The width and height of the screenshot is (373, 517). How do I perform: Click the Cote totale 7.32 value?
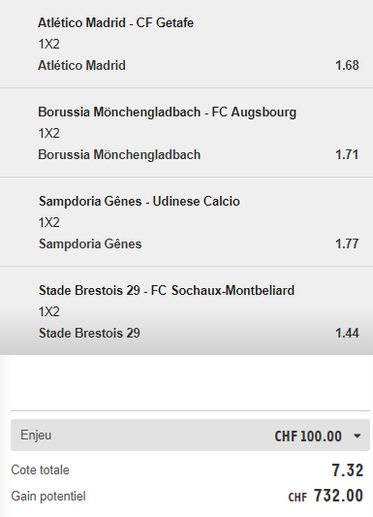[x=347, y=470]
